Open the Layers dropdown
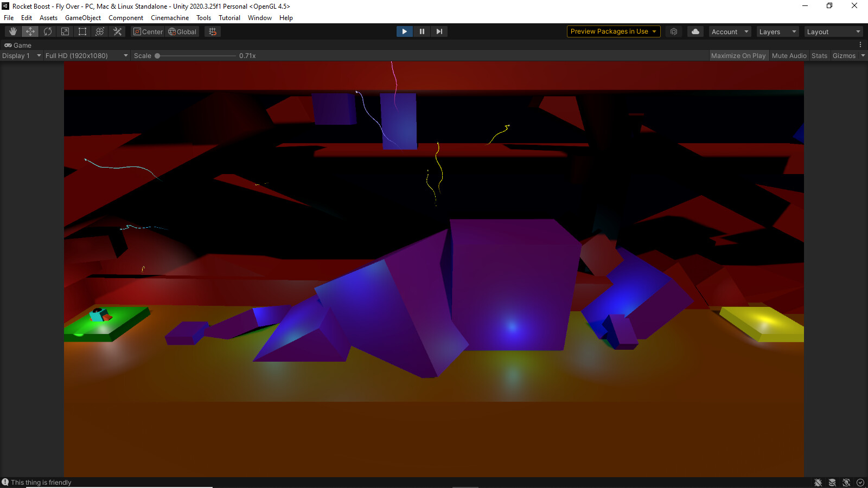This screenshot has width=868, height=488. click(777, 32)
